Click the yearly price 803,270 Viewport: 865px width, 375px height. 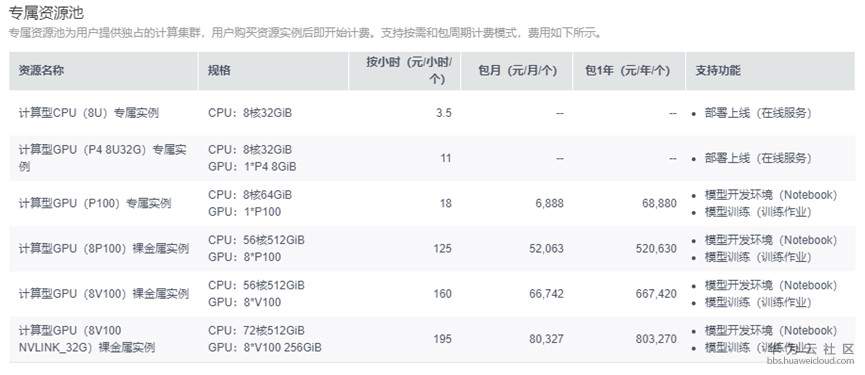click(656, 339)
